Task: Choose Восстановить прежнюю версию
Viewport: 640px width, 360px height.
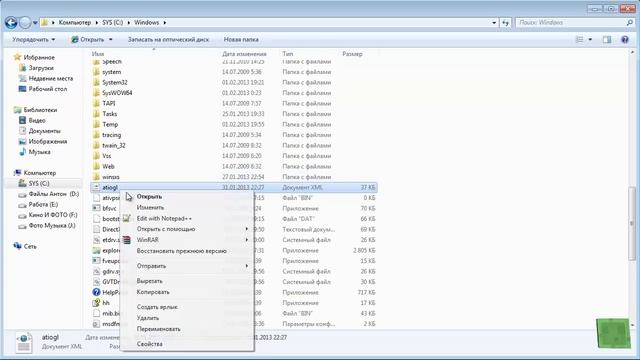Action: click(187, 251)
